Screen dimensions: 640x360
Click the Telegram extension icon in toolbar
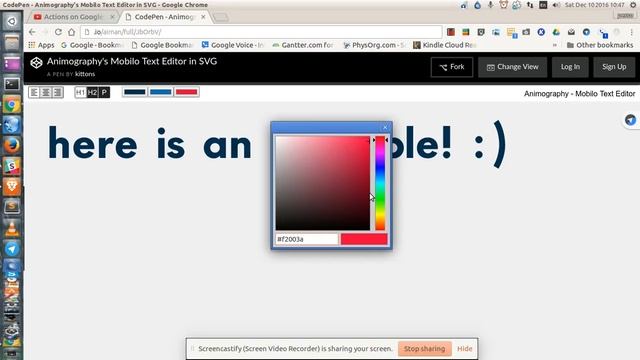coord(586,32)
